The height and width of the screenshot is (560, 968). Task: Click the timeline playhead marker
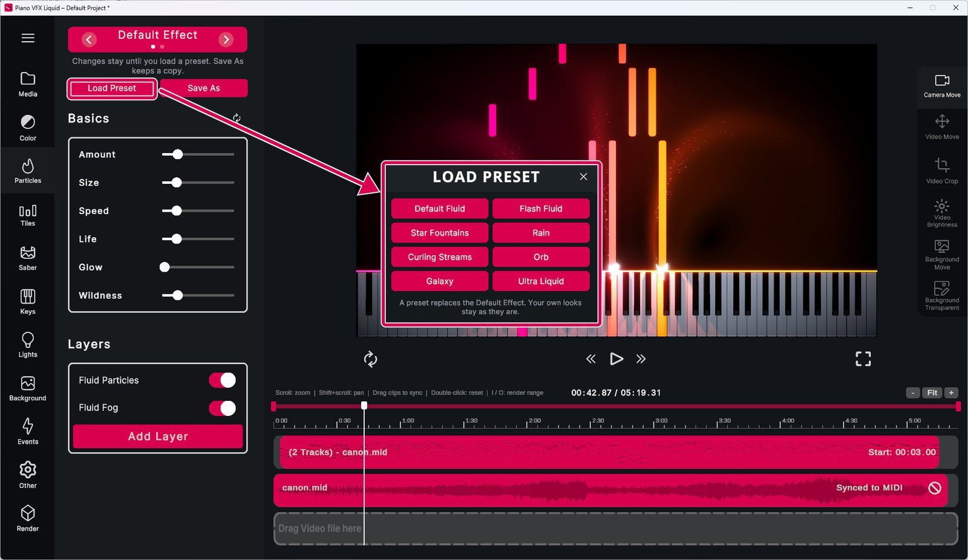click(364, 406)
